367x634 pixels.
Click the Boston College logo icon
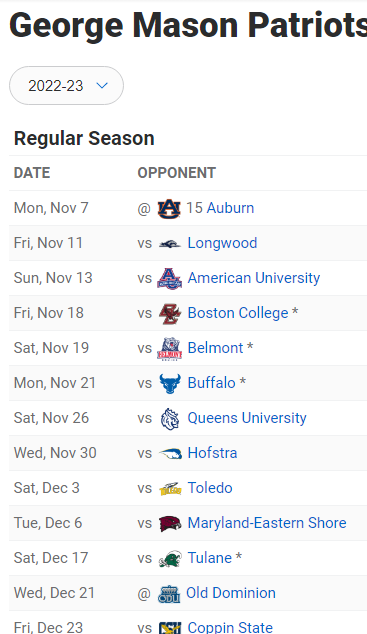170,313
